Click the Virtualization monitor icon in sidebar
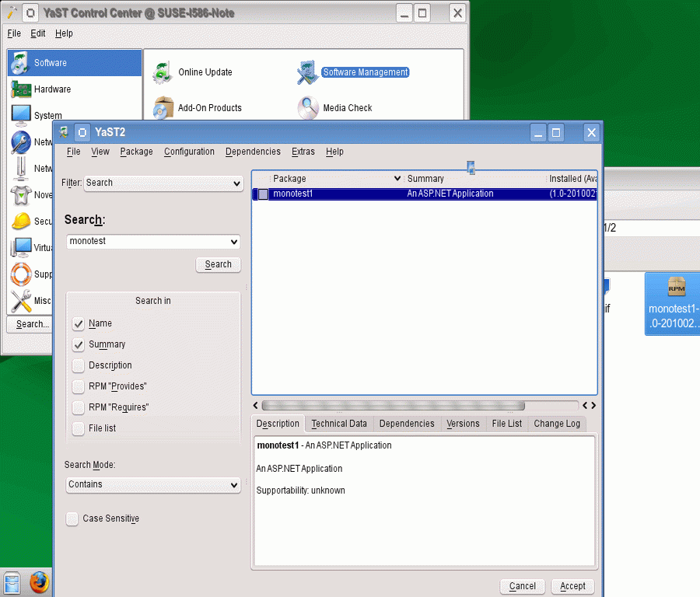The width and height of the screenshot is (700, 597). (20, 247)
